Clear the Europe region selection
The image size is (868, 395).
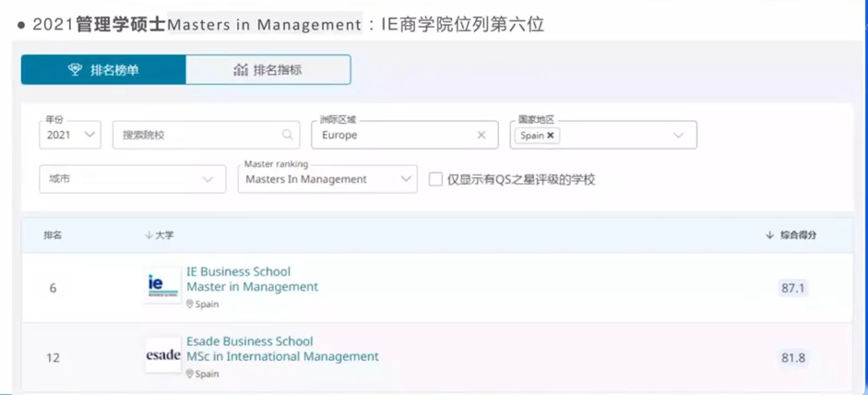click(482, 135)
